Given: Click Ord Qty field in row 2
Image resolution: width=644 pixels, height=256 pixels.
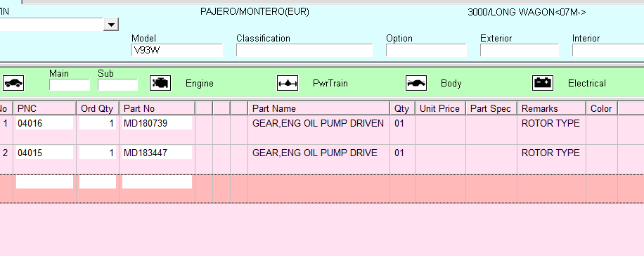Looking at the screenshot, I should click(x=97, y=153).
